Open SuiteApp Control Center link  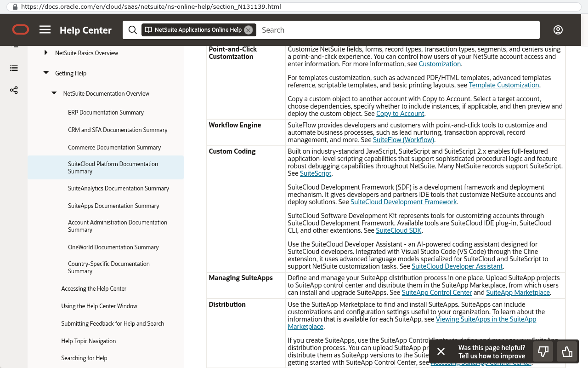437,293
